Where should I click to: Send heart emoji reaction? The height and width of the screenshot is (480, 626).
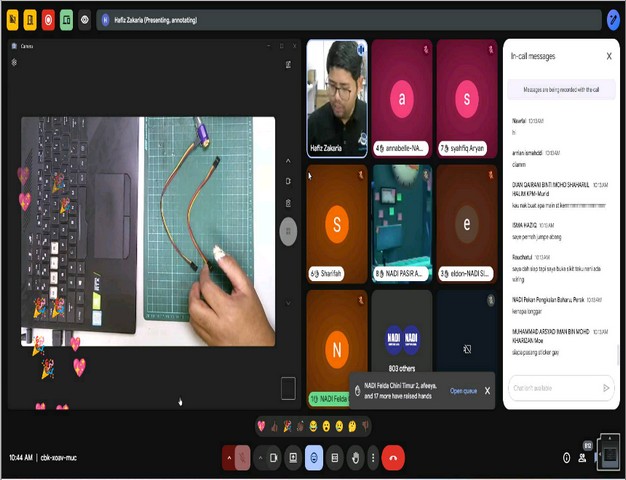[262, 426]
